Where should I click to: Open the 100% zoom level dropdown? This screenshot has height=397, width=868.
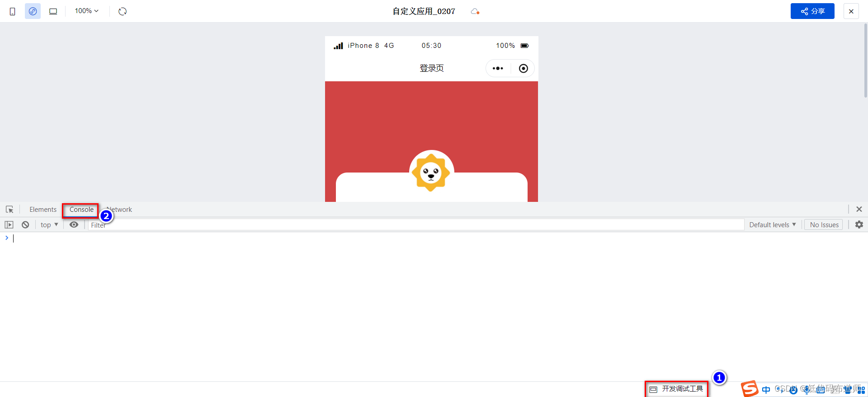tap(87, 11)
